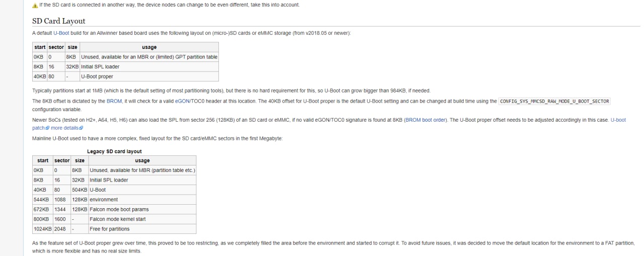Click the external-link icon after "more details"
Viewport: 644px width, 256px height.
pyautogui.click(x=82, y=128)
